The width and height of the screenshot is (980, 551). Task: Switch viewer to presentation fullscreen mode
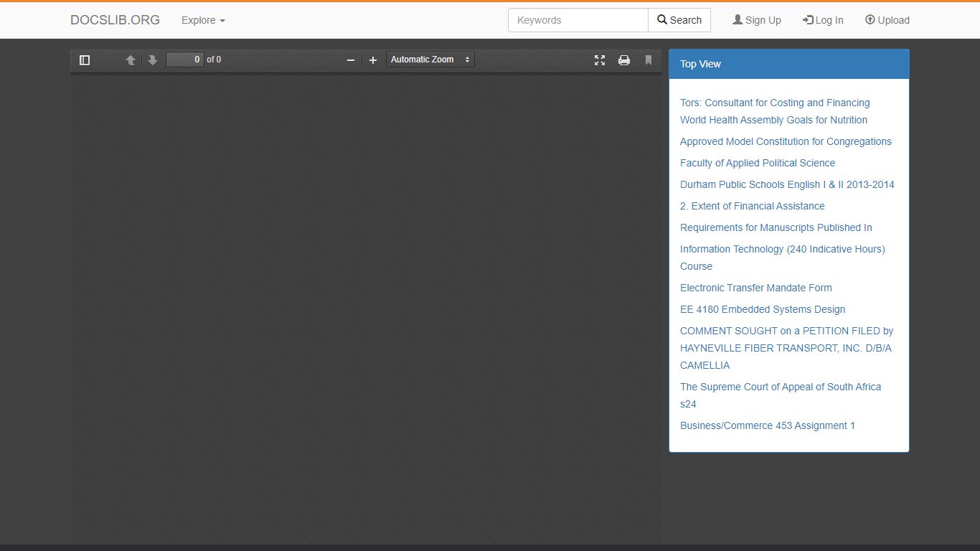(600, 60)
